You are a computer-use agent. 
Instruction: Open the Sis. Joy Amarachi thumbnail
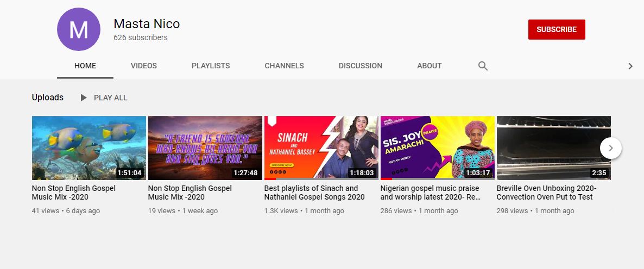pos(438,148)
